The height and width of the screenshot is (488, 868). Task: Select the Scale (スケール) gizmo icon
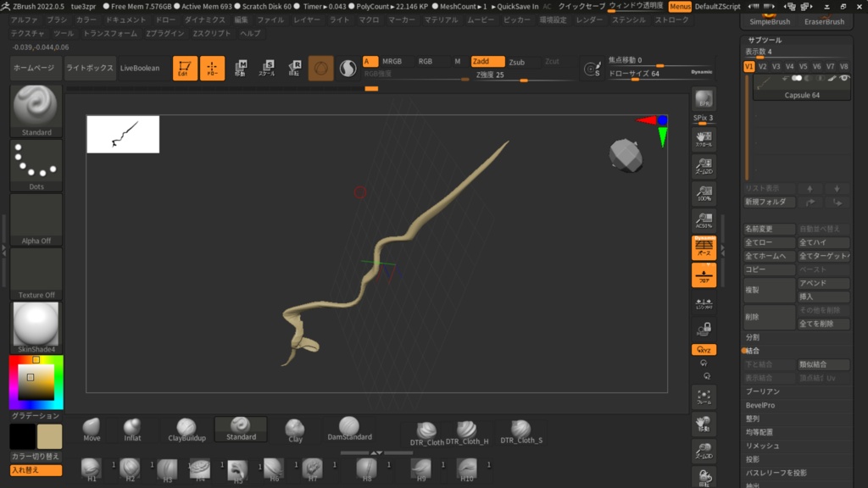click(x=267, y=68)
